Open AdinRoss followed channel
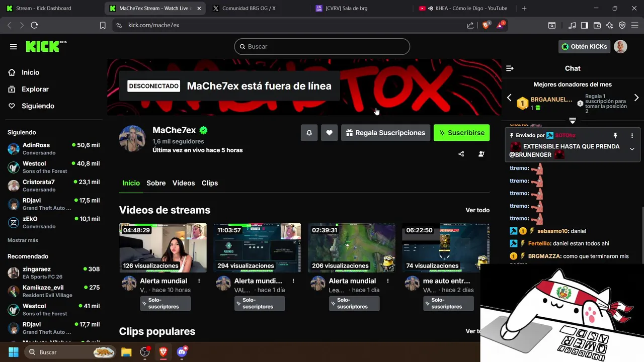Viewport: 644px width, 362px height. coord(53,148)
